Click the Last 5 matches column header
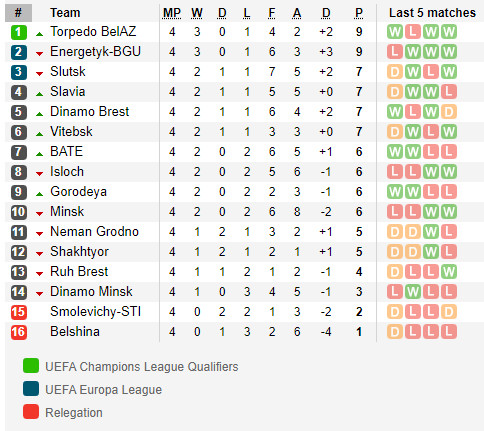 432,13
